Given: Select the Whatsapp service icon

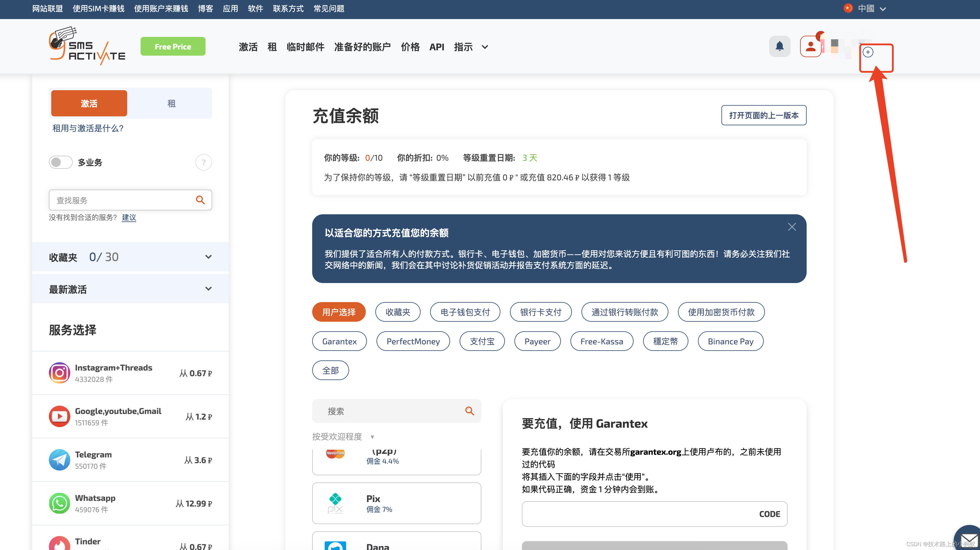Looking at the screenshot, I should point(59,503).
